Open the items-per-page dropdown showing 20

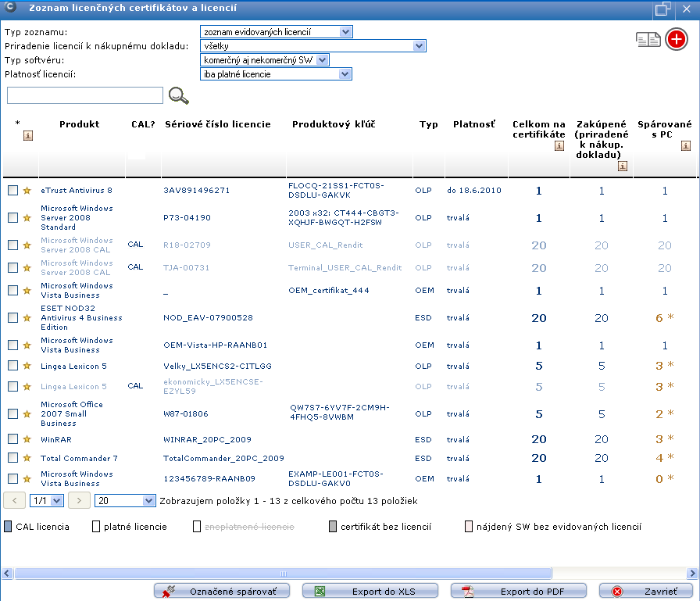coord(125,501)
